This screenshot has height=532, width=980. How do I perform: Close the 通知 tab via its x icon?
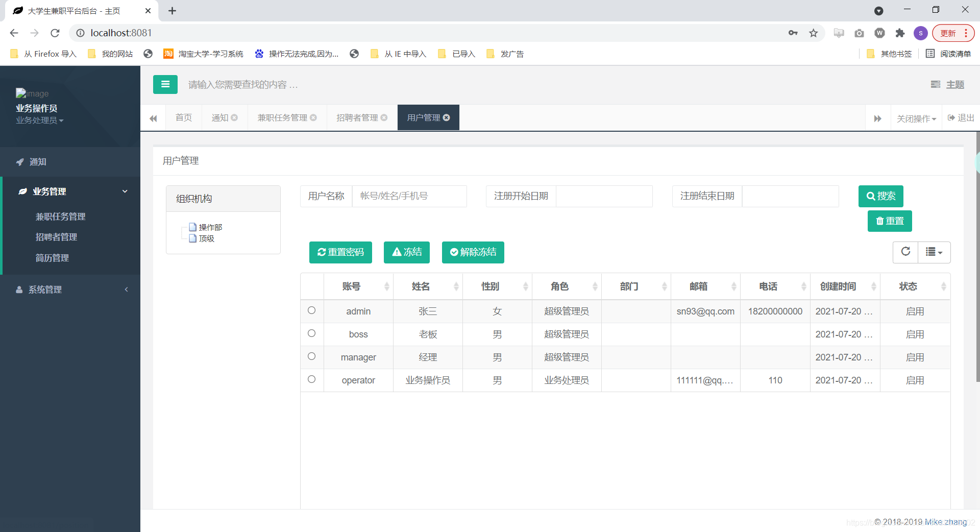[234, 117]
